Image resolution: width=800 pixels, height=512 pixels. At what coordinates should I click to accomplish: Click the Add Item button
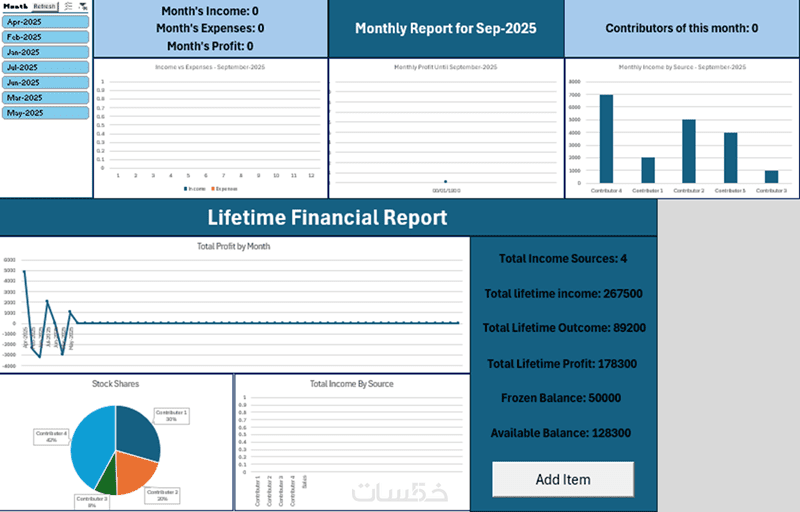[x=563, y=479]
